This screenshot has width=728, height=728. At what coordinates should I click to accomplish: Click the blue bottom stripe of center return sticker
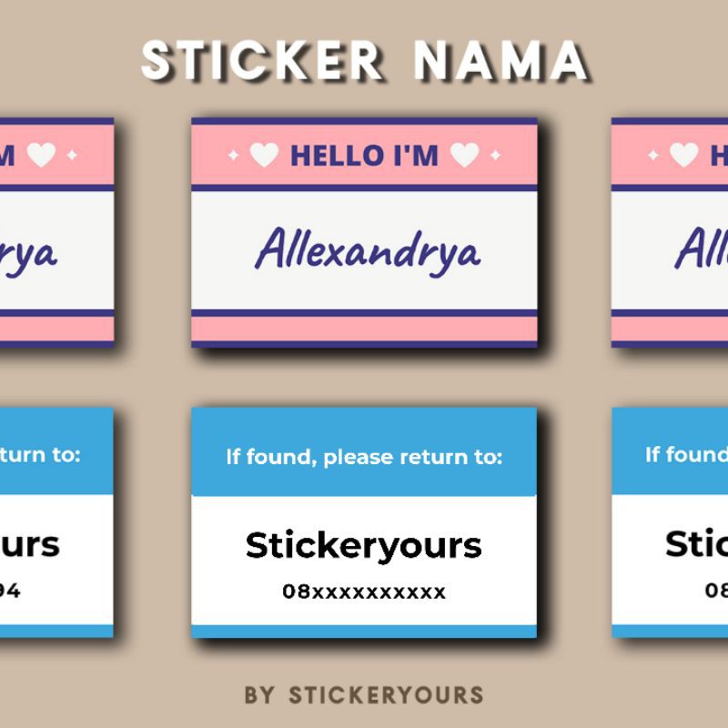[364, 631]
